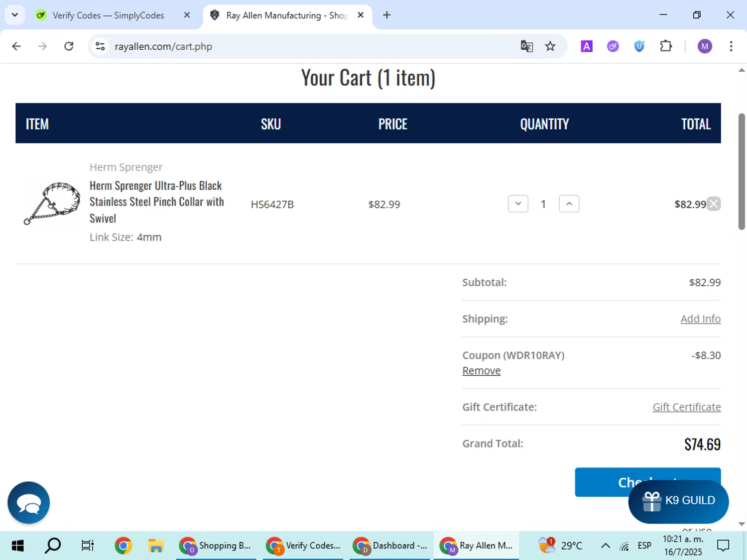This screenshot has height=560, width=747.
Task: Click the Herm Sprenger brand text
Action: point(126,167)
